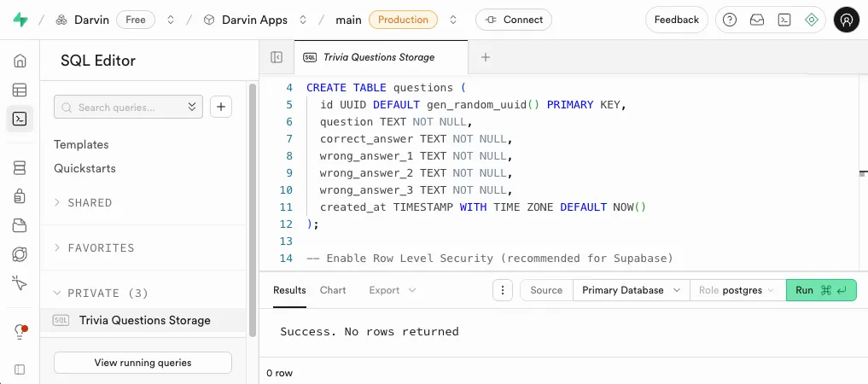Open the inline SQL terminal icon
The height and width of the screenshot is (384, 868).
point(784,20)
